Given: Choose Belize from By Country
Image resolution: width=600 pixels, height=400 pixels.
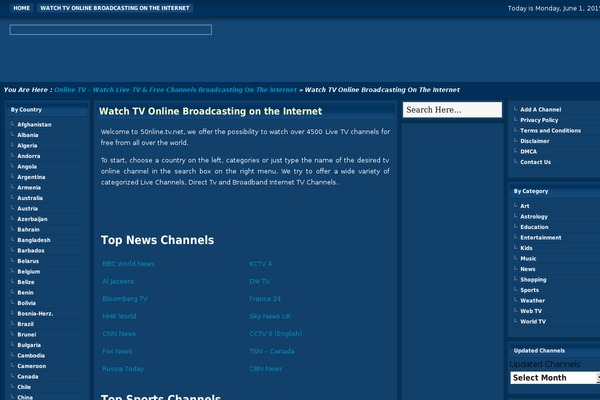Looking at the screenshot, I should pos(26,282).
